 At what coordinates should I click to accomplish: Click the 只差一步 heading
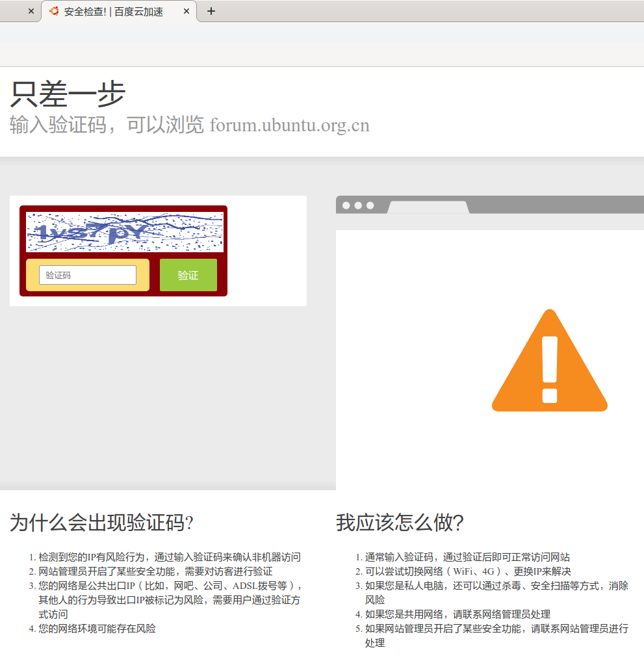[68, 94]
